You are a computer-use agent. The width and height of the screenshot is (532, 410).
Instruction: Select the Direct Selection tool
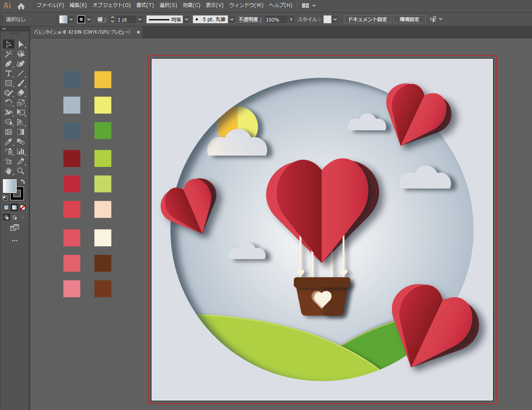click(x=21, y=44)
